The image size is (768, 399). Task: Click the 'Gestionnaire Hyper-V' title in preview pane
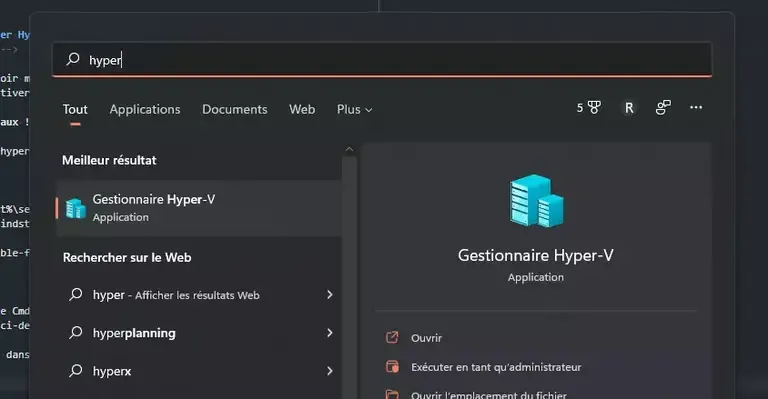[536, 255]
